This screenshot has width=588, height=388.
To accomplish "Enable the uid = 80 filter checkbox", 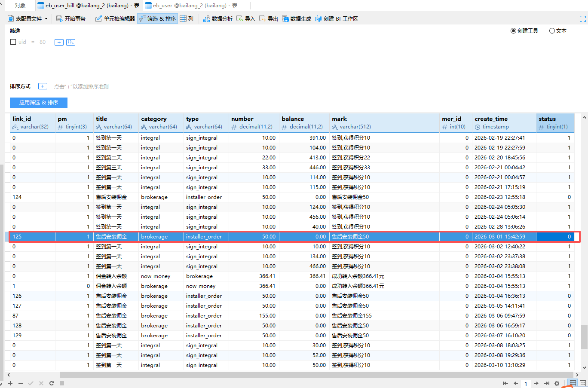I will click(13, 42).
